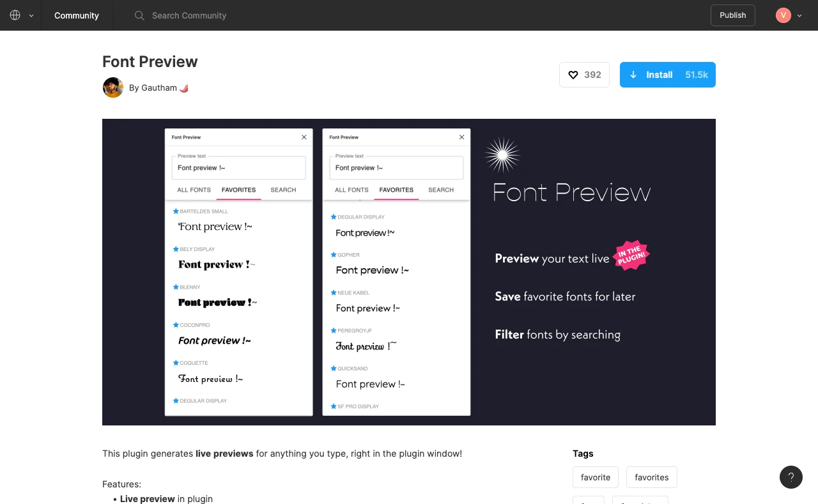Click the magnifier icon in the search bar

139,15
